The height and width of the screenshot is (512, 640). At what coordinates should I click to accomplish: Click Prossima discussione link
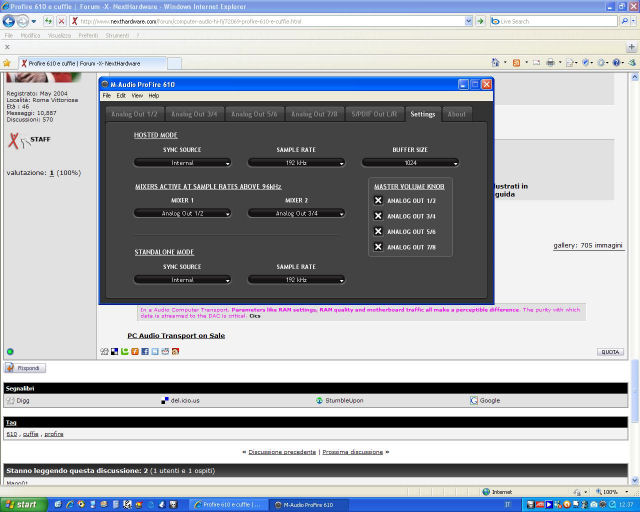pos(353,452)
